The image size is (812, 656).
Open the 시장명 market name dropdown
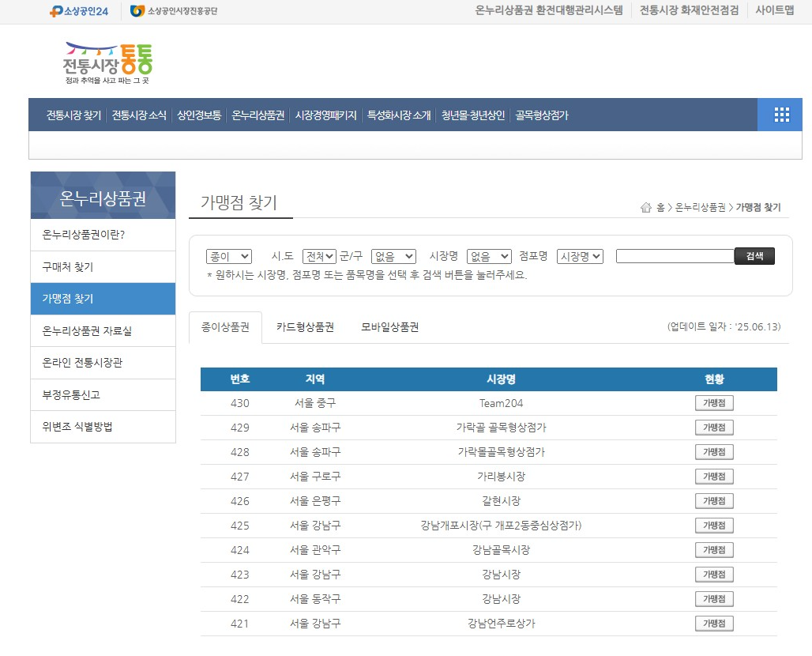(490, 255)
